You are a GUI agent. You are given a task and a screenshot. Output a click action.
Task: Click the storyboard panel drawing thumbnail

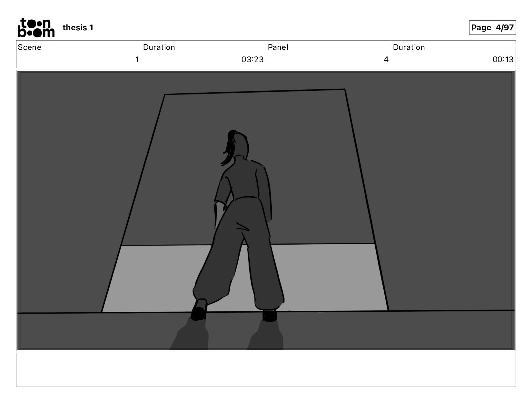tap(266, 210)
